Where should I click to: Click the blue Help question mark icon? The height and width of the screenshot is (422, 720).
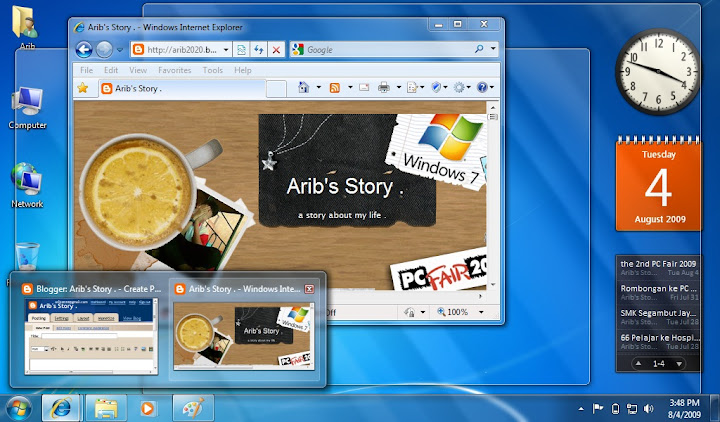pyautogui.click(x=482, y=87)
